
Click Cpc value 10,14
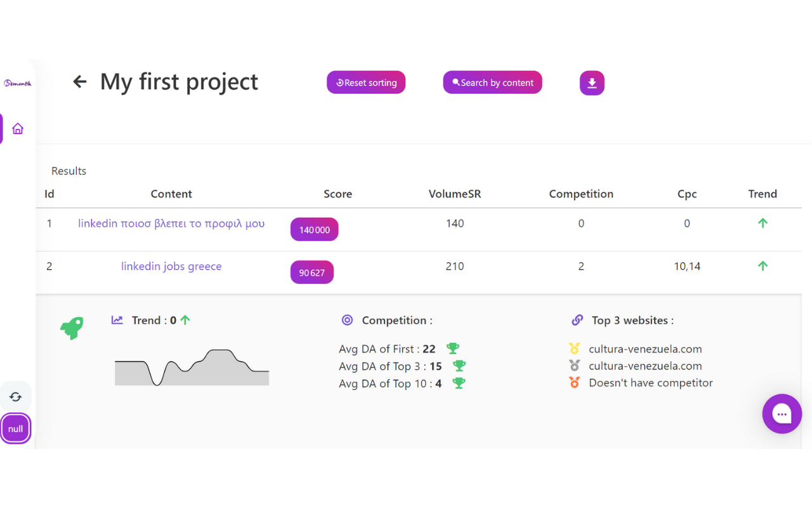click(x=687, y=267)
